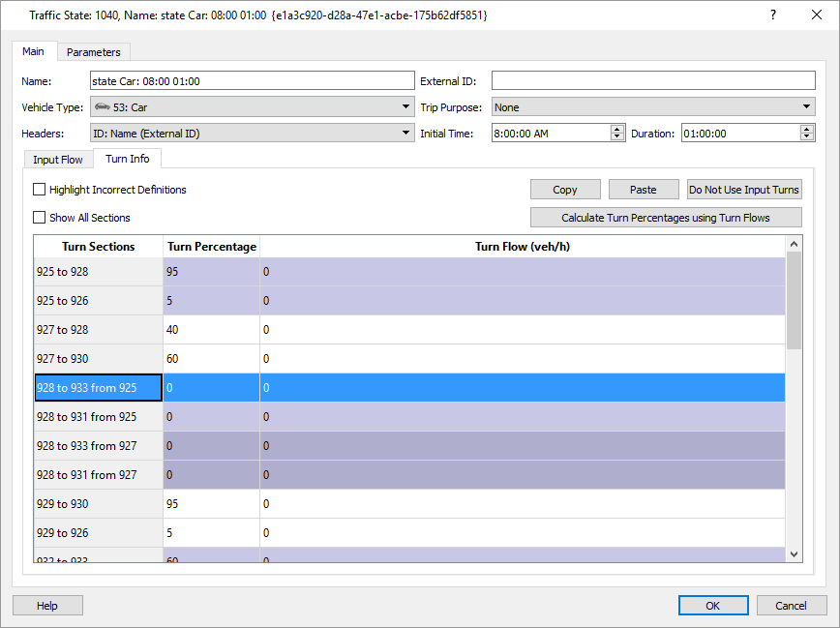Enable Highlight Incorrect Definitions checkbox

click(40, 190)
